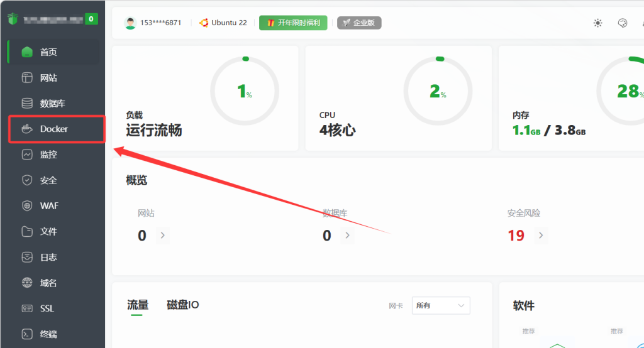644x348 pixels.
Task: Expand the 安全风险 chevron arrow
Action: tap(540, 236)
